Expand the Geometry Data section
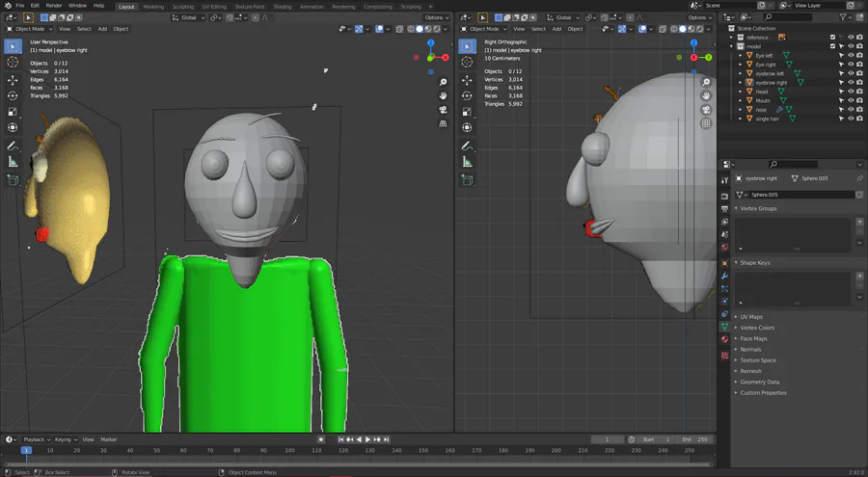The height and width of the screenshot is (477, 868). 759,382
